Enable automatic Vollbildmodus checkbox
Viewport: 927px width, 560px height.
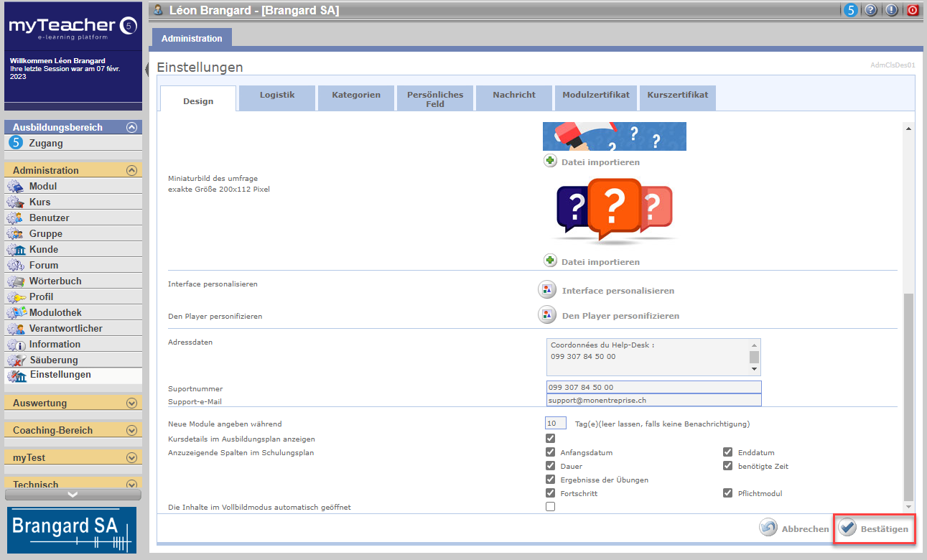tap(550, 507)
